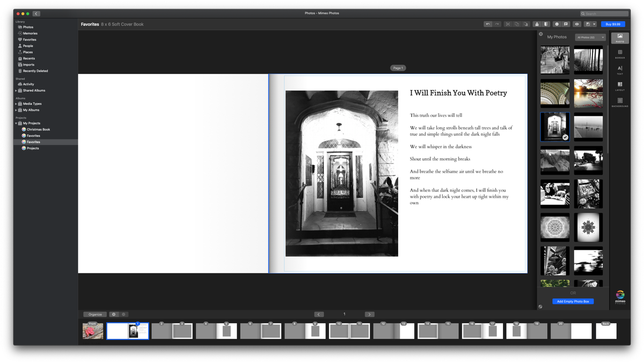Viewport: 644px width, 363px height.
Task: Toggle the checkmark on the doorway photo thumbnail
Action: pyautogui.click(x=564, y=137)
